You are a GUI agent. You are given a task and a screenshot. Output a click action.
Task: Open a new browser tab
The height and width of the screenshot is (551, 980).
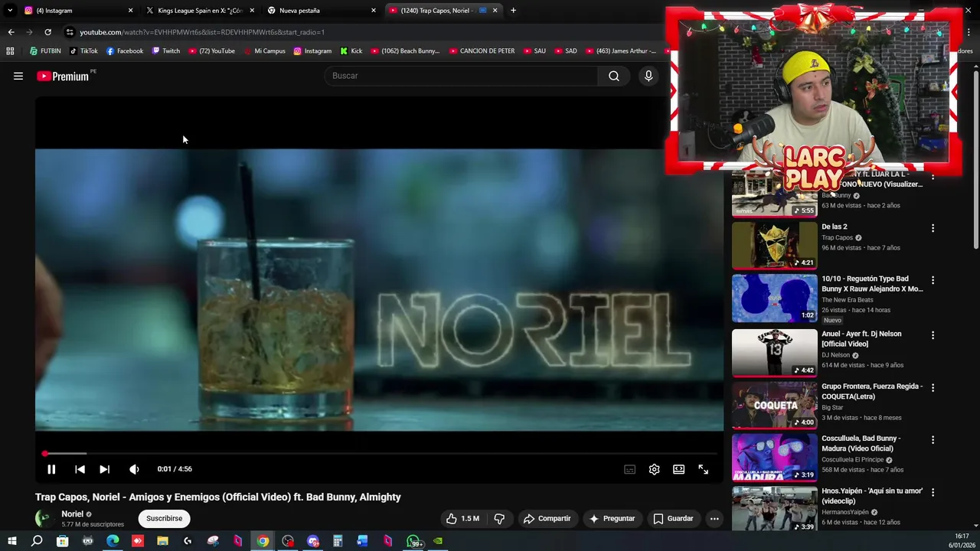(x=513, y=11)
